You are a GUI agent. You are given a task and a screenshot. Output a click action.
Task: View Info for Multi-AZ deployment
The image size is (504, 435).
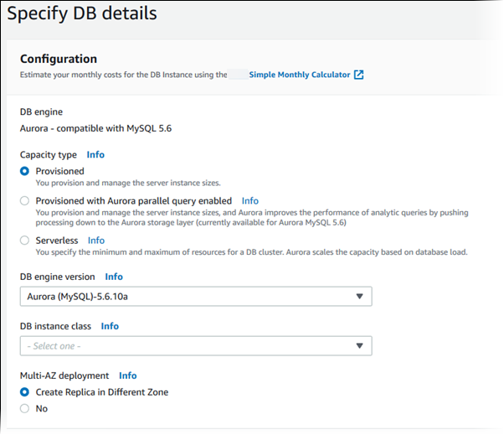tap(127, 375)
